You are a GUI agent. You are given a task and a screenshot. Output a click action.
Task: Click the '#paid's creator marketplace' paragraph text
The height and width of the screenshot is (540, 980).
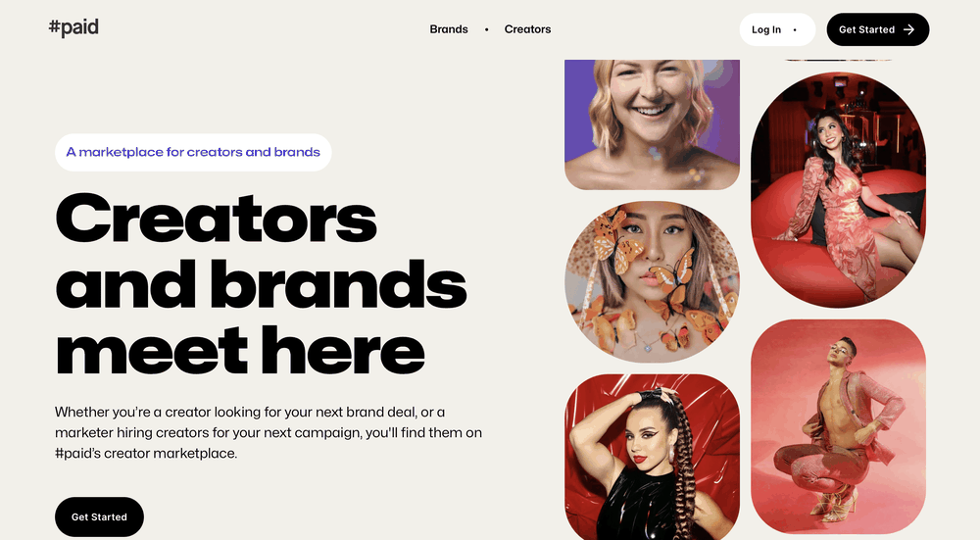click(146, 453)
